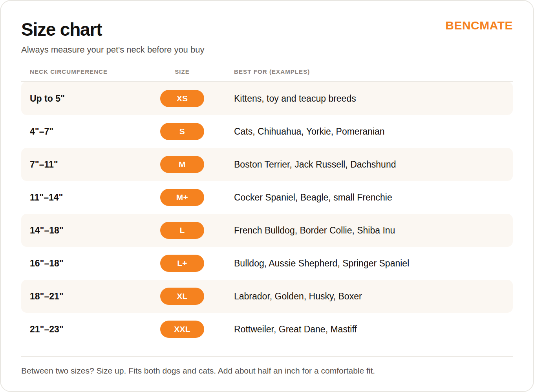The image size is (534, 392).
Task: Select the 21"–23" neck measurement
Action: 46,329
